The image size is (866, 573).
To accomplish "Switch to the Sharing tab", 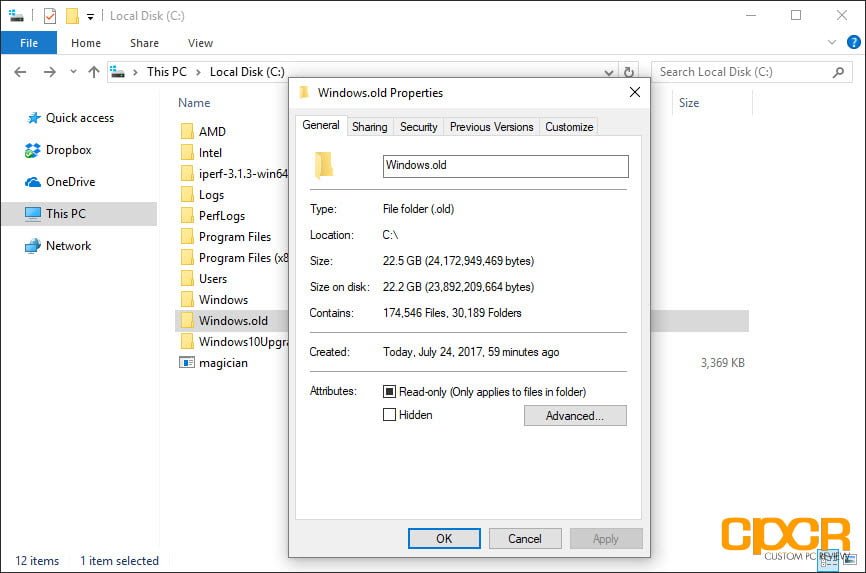I will pyautogui.click(x=369, y=127).
